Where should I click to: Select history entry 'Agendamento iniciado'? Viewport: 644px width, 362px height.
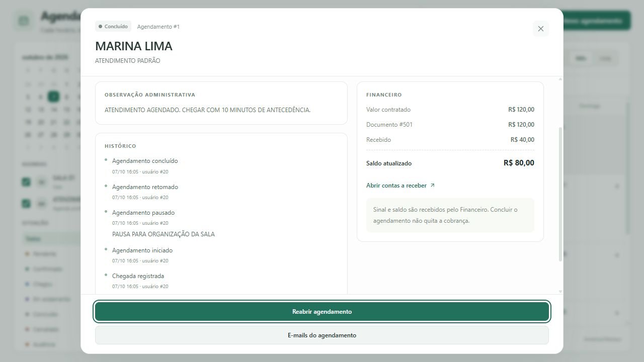point(142,250)
